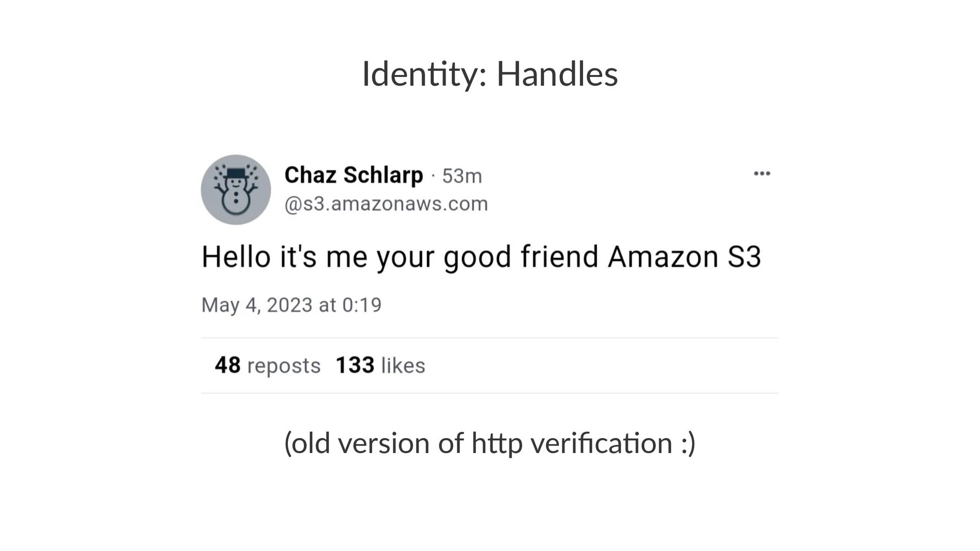Screen dimensions: 980x551
Task: Click Amazon S3 in the post text
Action: click(684, 256)
